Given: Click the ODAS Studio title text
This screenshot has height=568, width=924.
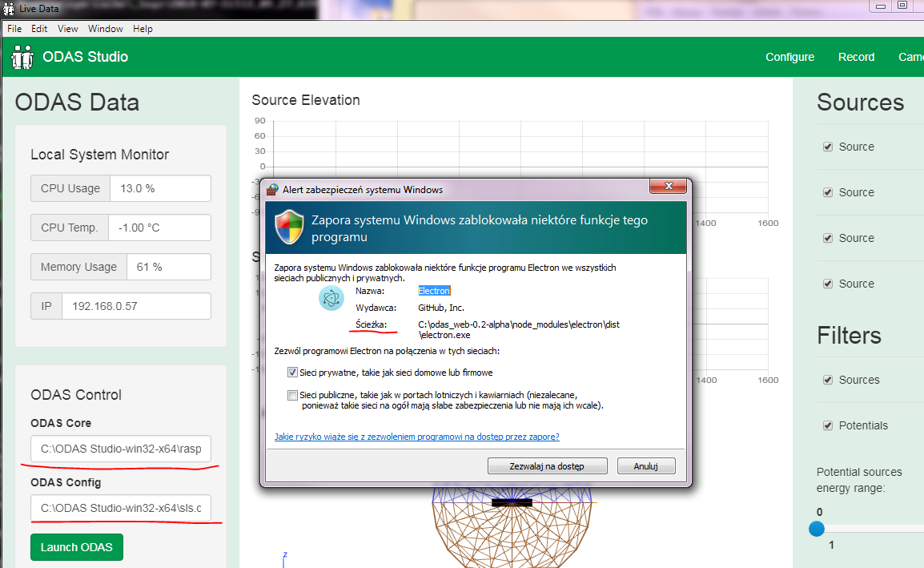Looking at the screenshot, I should [x=86, y=57].
